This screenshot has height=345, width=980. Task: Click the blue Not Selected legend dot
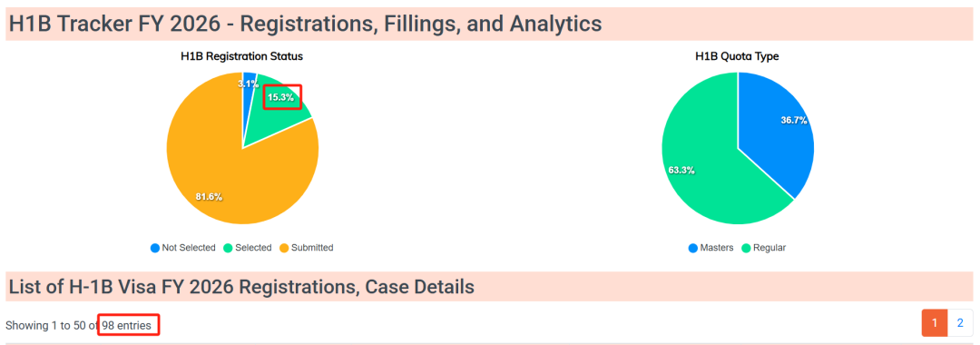click(x=155, y=248)
